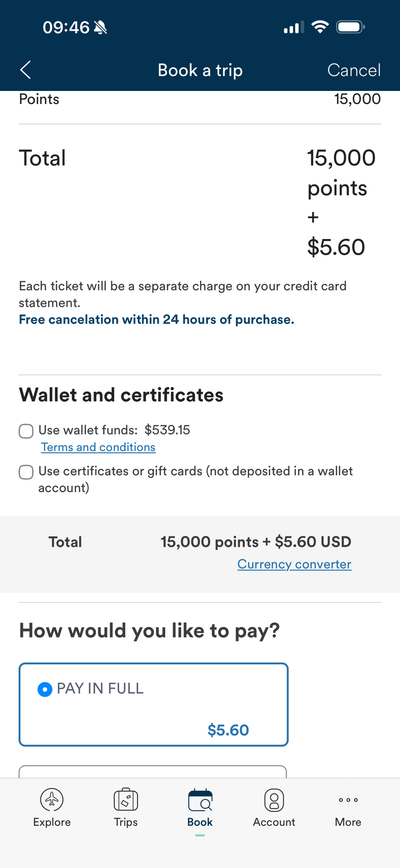Select the Book calendar search icon
Image resolution: width=400 pixels, height=868 pixels.
[200, 800]
